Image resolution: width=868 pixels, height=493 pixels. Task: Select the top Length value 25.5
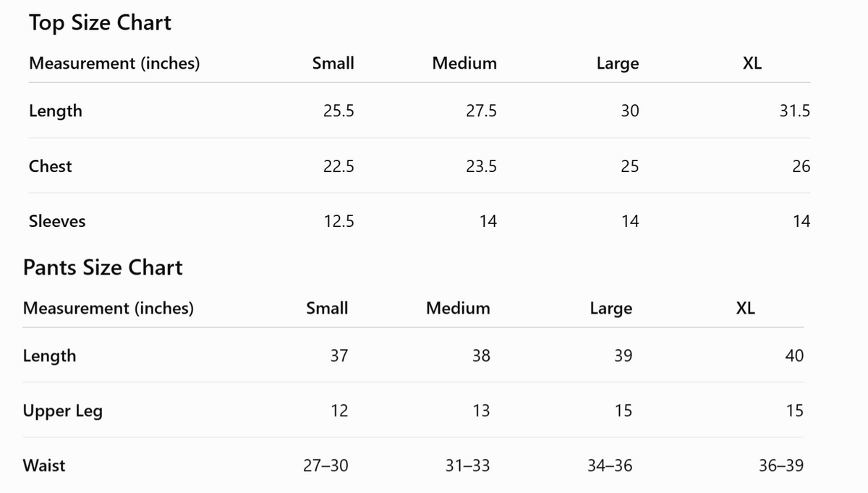[x=339, y=111]
